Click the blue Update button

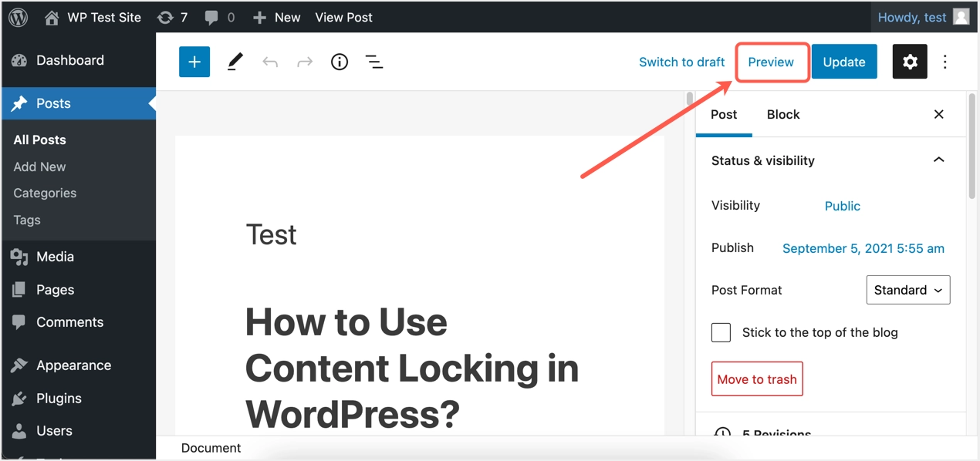tap(844, 62)
